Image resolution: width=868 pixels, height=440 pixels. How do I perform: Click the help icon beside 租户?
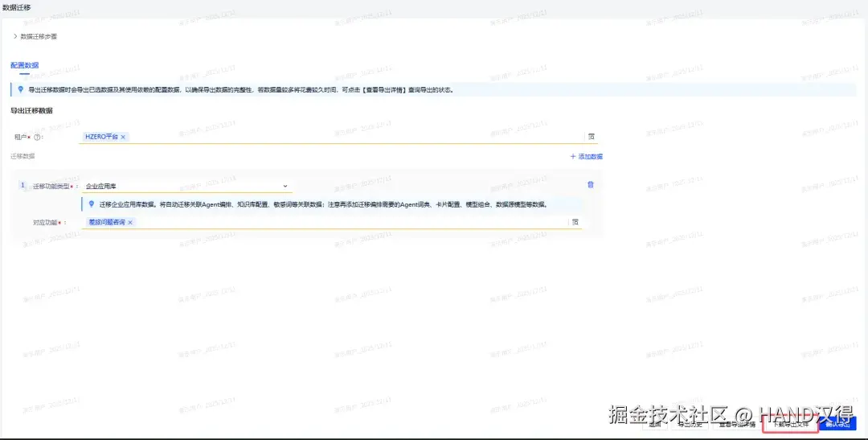[38, 137]
